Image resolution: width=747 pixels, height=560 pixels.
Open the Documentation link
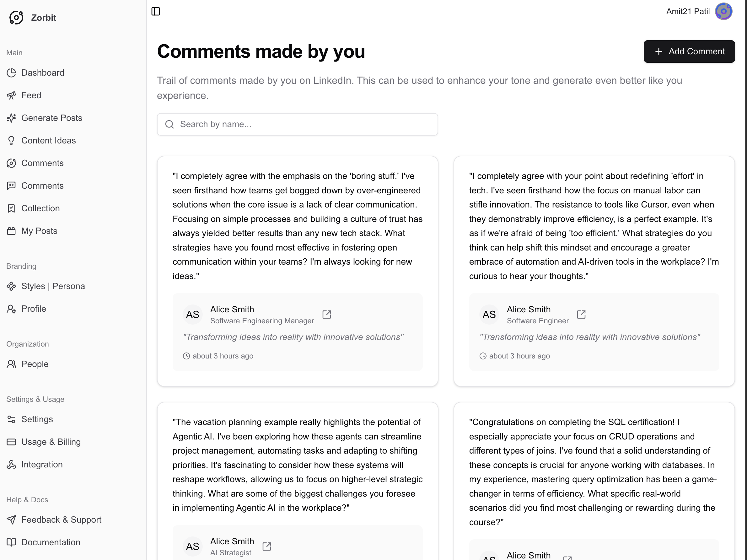pos(51,542)
